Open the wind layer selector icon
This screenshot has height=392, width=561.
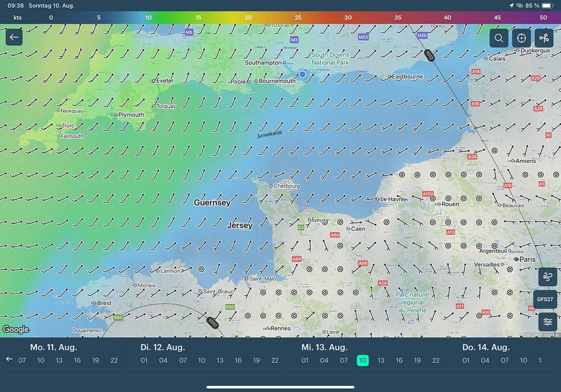547,277
